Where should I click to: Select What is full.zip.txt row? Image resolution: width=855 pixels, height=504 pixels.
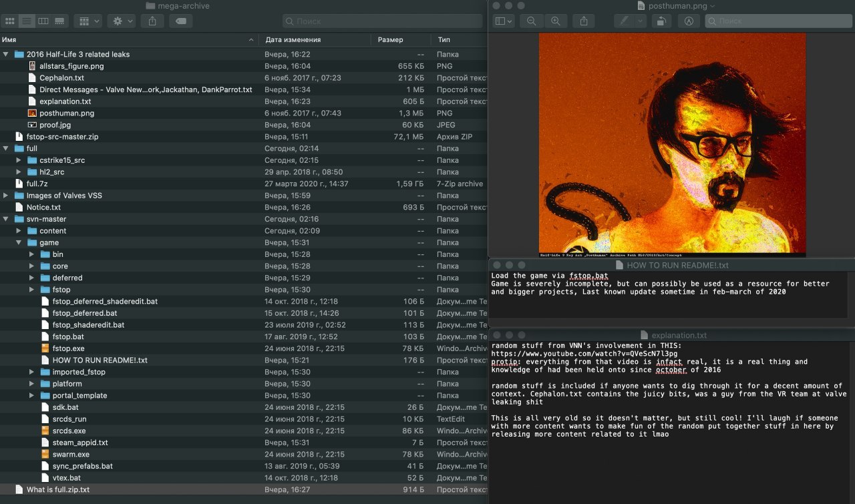(244, 489)
